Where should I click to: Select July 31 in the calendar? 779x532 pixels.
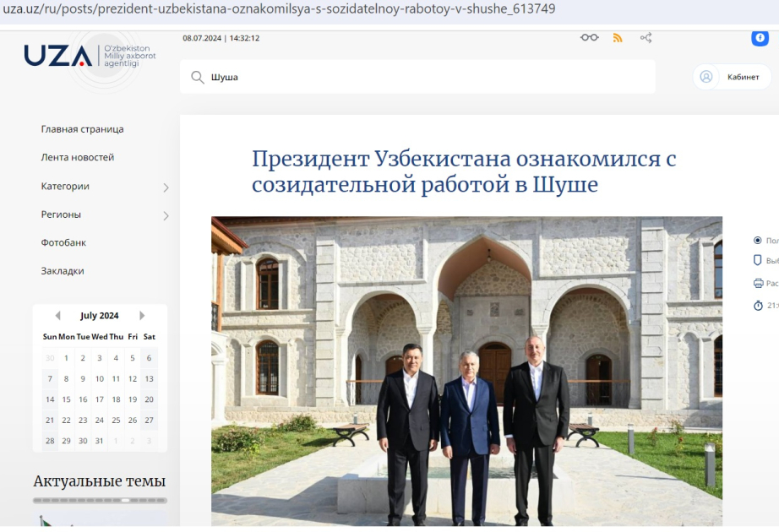coord(100,441)
